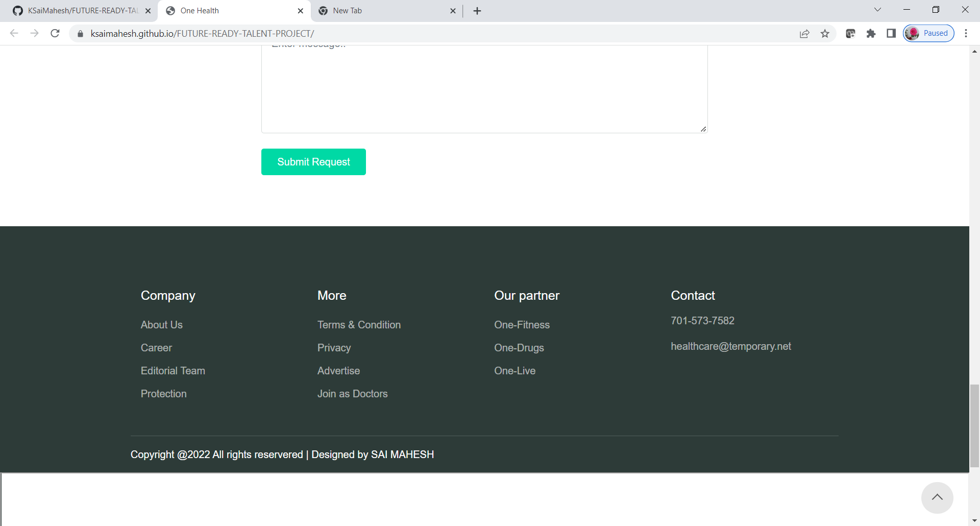
Task: Open the Career footer link
Action: pyautogui.click(x=156, y=348)
